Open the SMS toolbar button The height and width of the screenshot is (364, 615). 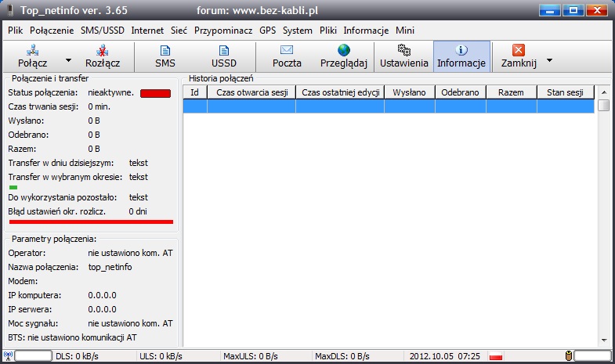[x=165, y=50]
